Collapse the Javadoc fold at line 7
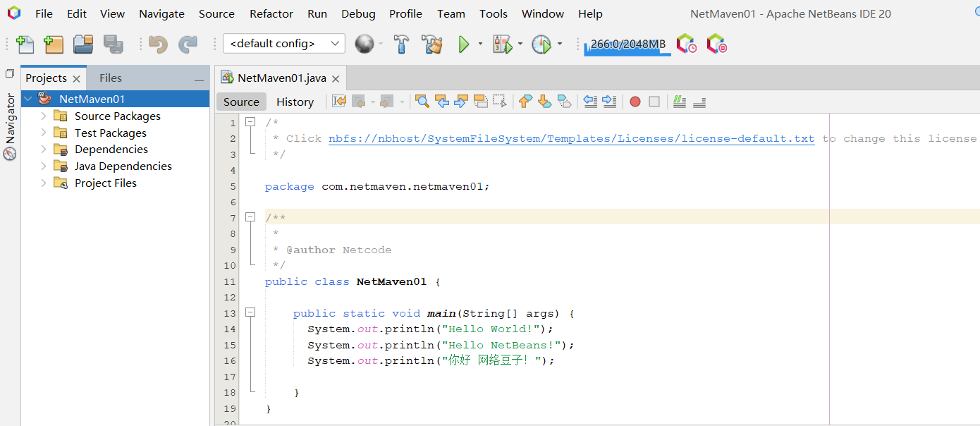This screenshot has height=426, width=980. 250,217
